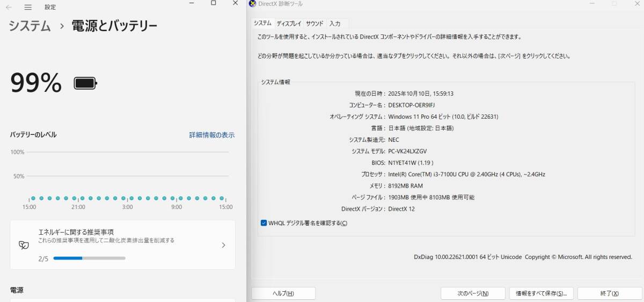
Task: Click the battery graph point at 15:00 left
Action: 33,198
